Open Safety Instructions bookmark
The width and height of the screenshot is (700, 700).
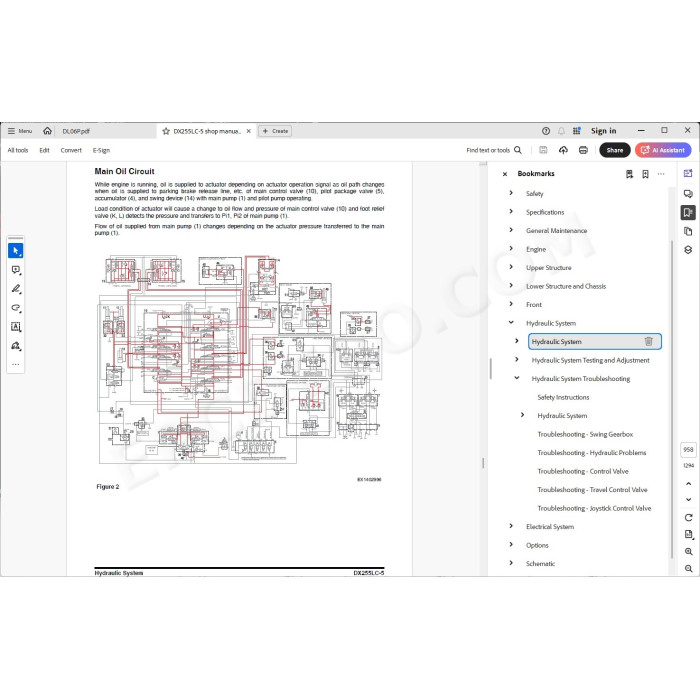(x=563, y=397)
